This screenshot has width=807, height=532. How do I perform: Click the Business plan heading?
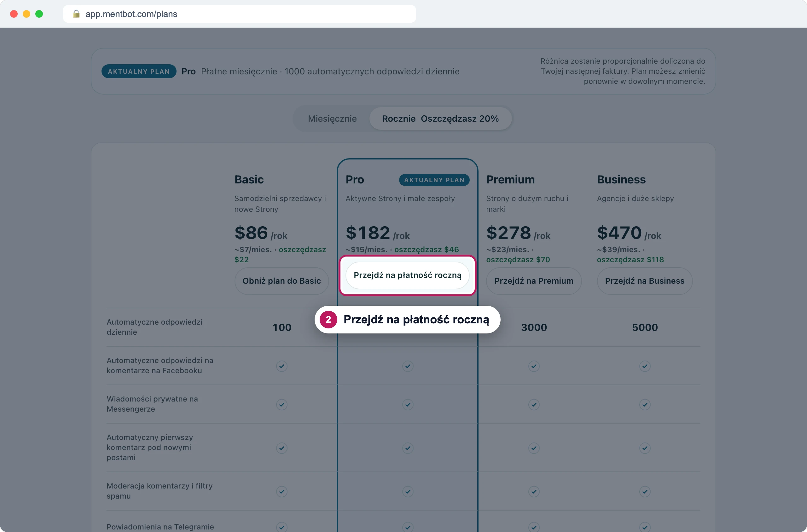point(621,179)
